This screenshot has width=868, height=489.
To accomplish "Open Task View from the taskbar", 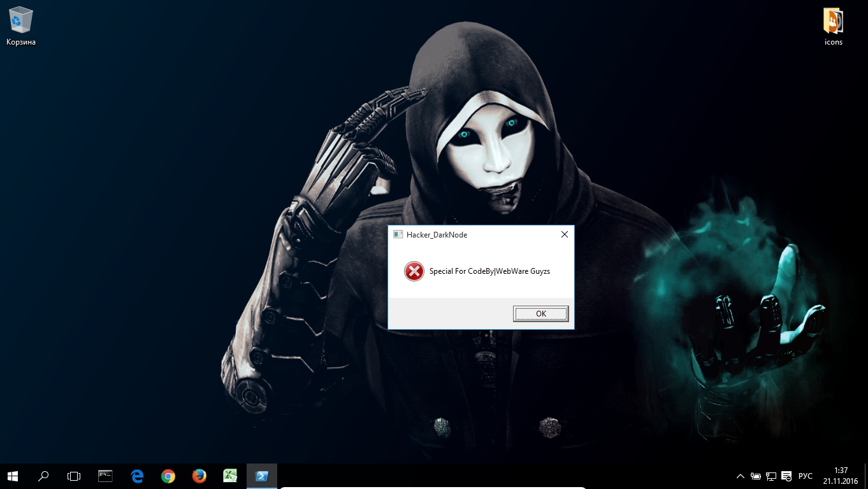I will (74, 476).
